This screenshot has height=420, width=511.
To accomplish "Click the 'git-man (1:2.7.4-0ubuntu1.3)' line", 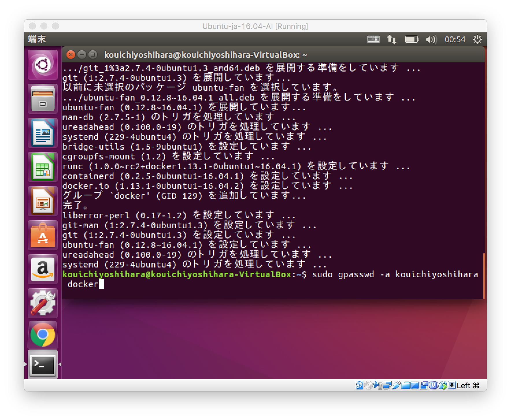I will coord(189,225).
